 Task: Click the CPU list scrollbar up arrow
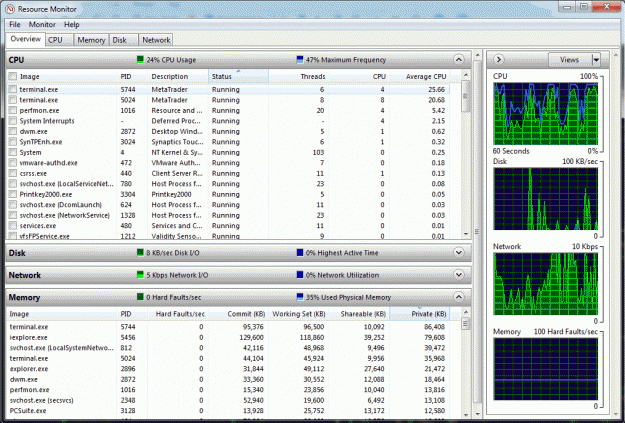pos(466,75)
